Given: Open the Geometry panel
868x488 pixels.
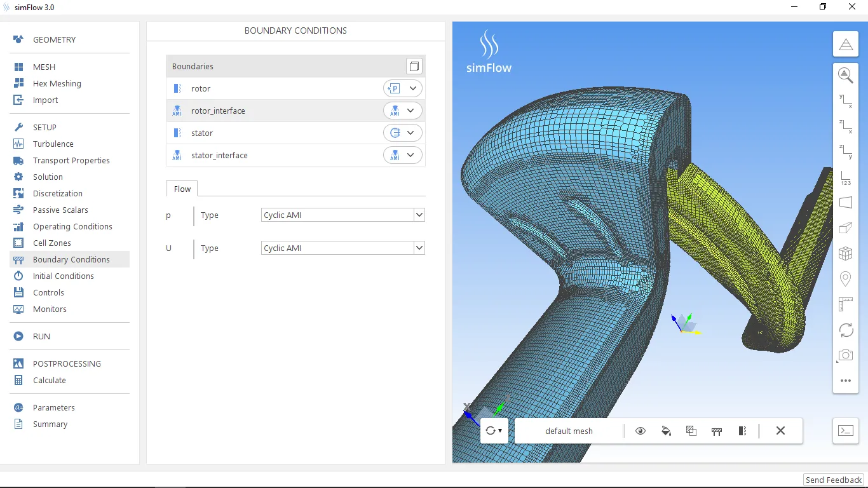Looking at the screenshot, I should pos(54,39).
